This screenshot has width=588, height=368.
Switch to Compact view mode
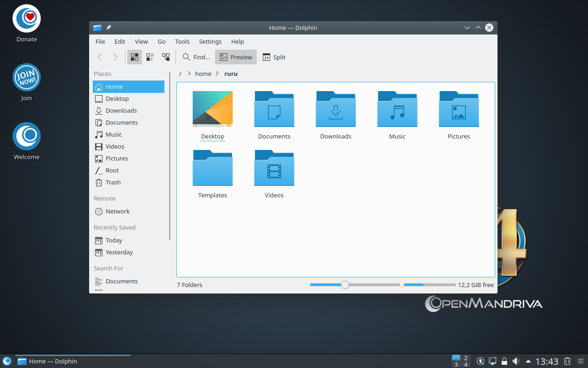tap(150, 57)
